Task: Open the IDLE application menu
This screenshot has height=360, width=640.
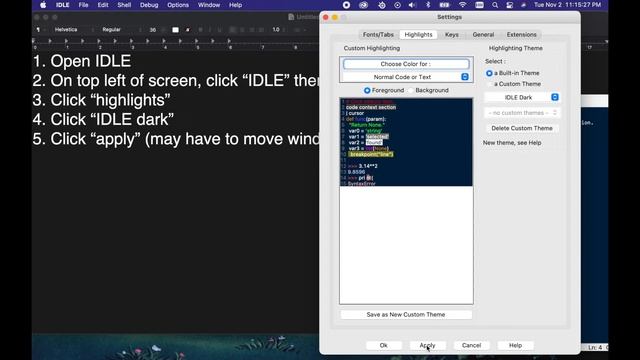Action: pyautogui.click(x=62, y=5)
